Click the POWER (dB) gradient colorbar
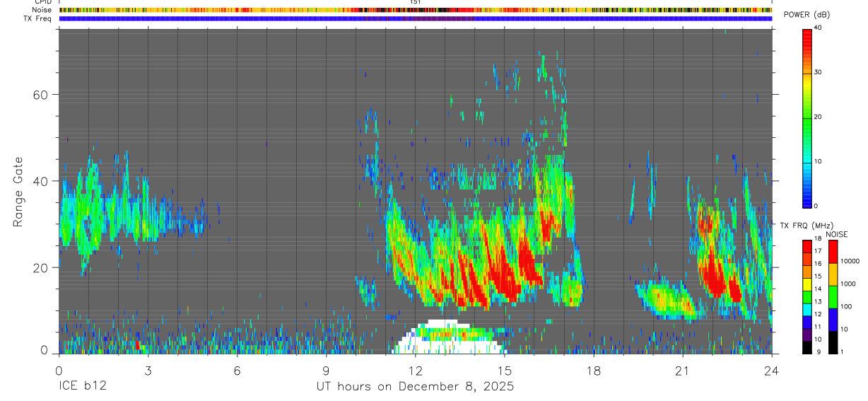The width and height of the screenshot is (868, 401). 808,117
